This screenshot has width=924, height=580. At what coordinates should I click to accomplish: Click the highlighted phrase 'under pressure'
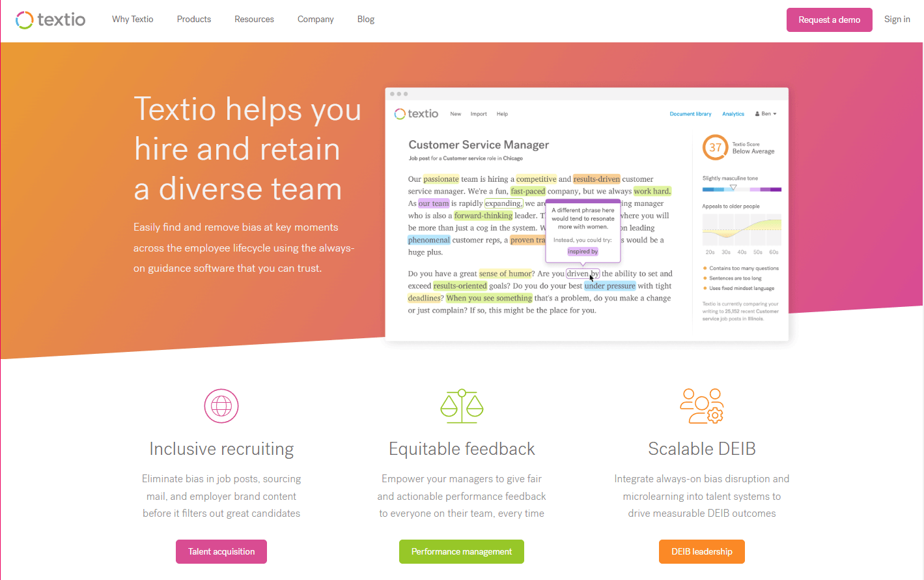[x=610, y=286]
